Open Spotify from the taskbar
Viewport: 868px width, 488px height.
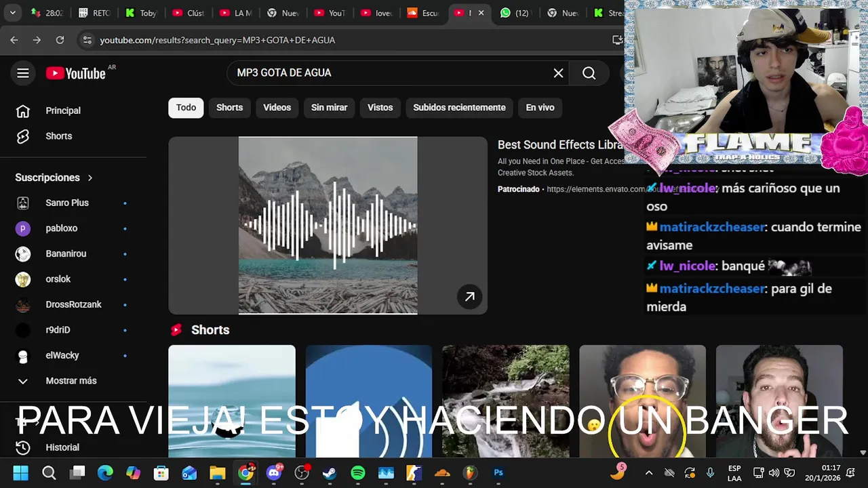[x=358, y=472]
